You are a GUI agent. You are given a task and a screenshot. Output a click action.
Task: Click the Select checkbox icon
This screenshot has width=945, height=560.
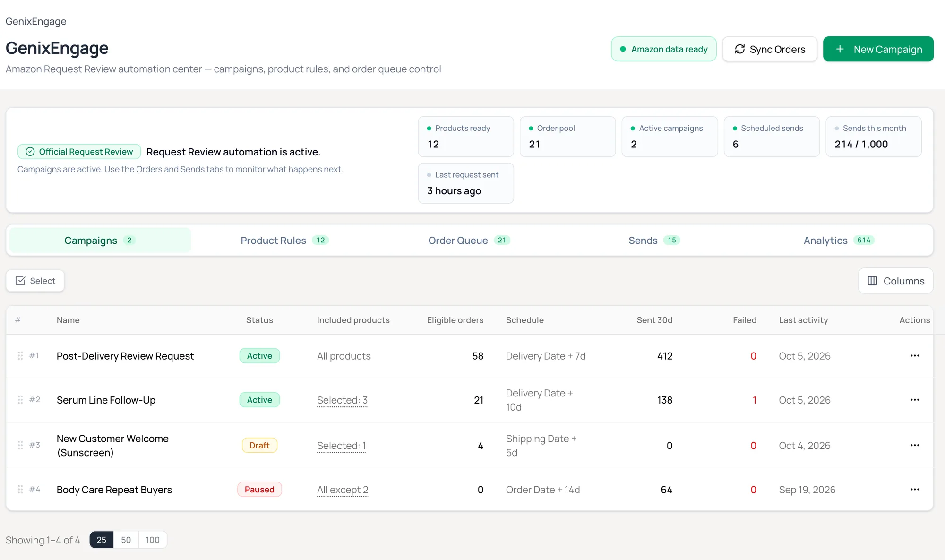click(x=20, y=281)
